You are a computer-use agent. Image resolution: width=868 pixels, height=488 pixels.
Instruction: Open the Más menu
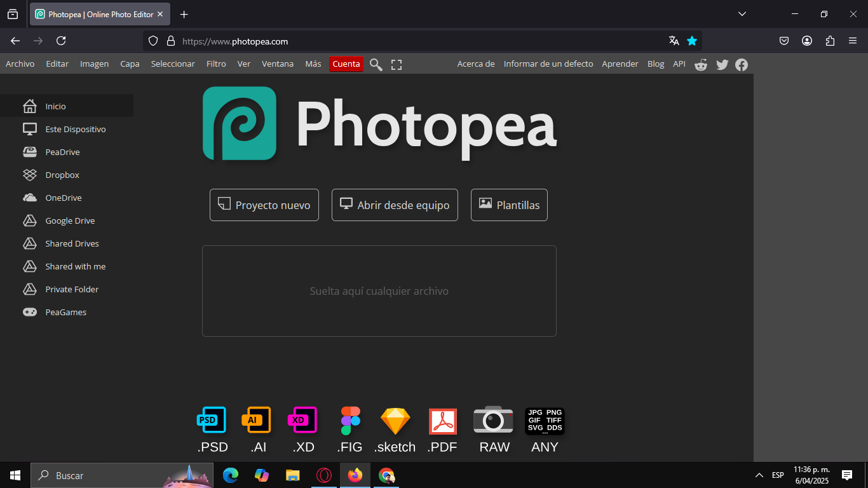(313, 64)
